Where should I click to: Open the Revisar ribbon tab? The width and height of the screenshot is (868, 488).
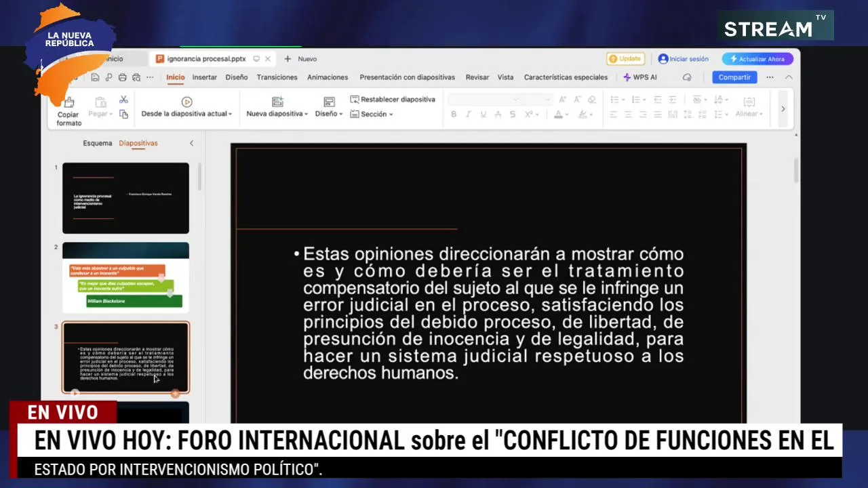(477, 77)
